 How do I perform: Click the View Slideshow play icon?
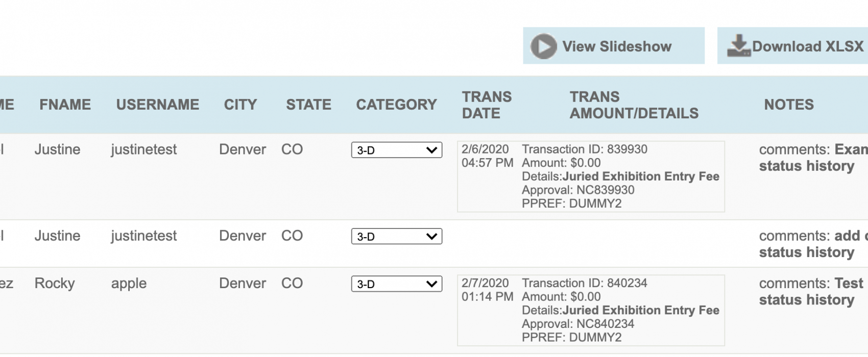click(543, 46)
